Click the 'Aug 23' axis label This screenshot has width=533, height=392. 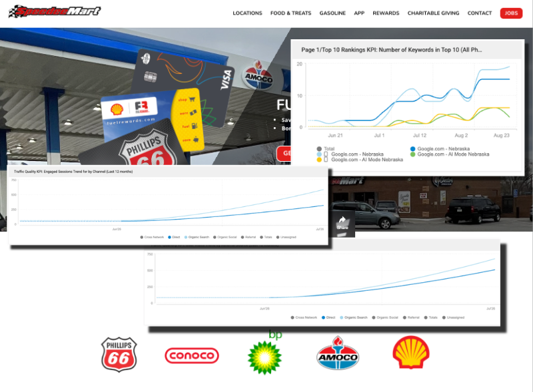(502, 135)
